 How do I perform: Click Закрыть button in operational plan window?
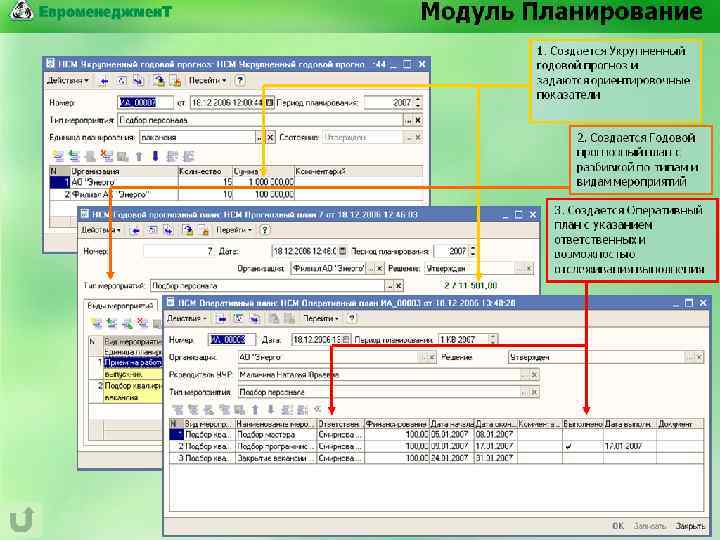690,526
